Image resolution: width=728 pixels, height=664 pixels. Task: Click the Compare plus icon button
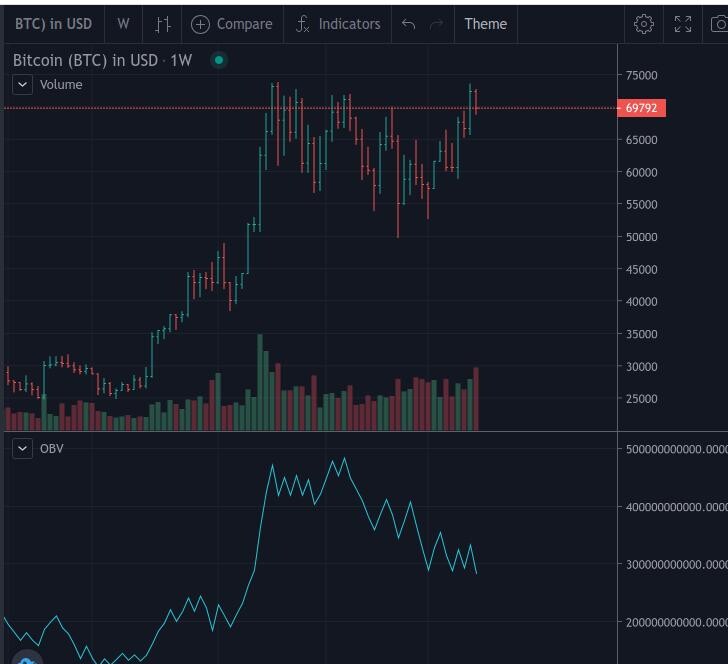(x=232, y=24)
